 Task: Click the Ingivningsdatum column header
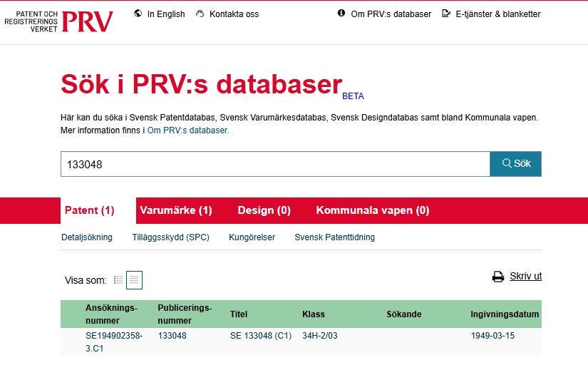pyautogui.click(x=505, y=314)
